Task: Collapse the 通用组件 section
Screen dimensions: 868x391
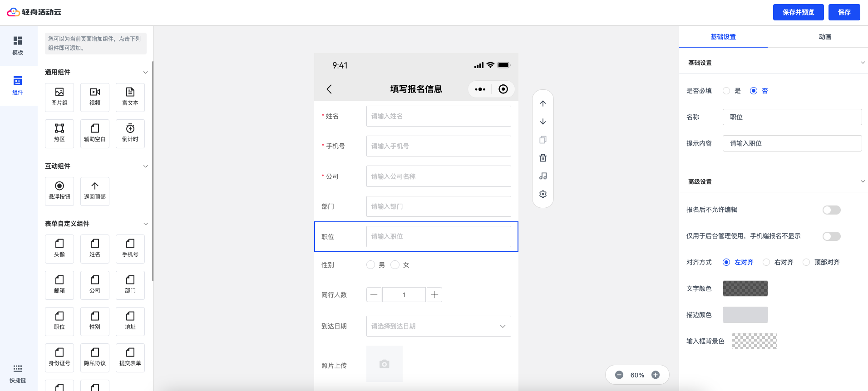Action: pyautogui.click(x=145, y=72)
